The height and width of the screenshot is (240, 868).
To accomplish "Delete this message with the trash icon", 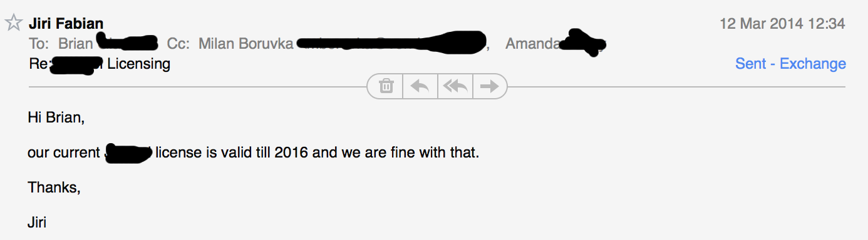I will [x=386, y=86].
